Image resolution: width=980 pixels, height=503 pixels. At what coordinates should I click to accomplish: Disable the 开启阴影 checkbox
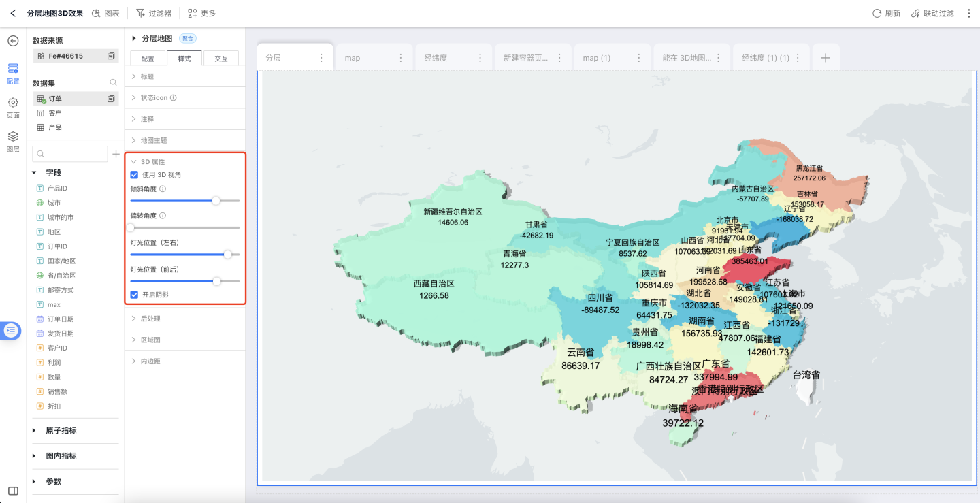point(134,295)
